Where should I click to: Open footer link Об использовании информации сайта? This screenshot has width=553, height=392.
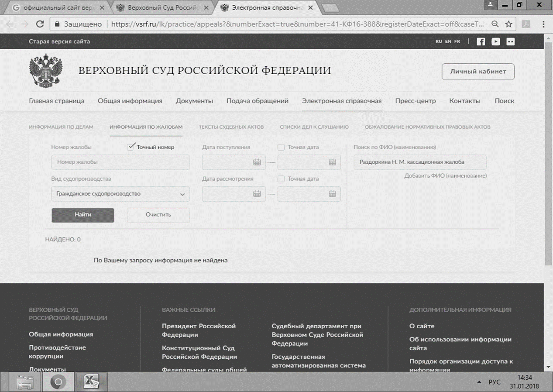point(460,344)
